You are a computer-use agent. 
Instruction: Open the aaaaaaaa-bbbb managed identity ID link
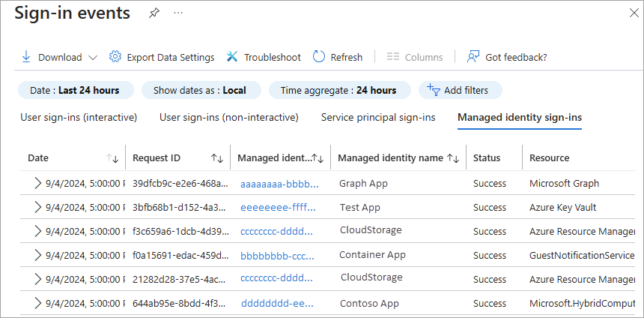click(x=279, y=184)
